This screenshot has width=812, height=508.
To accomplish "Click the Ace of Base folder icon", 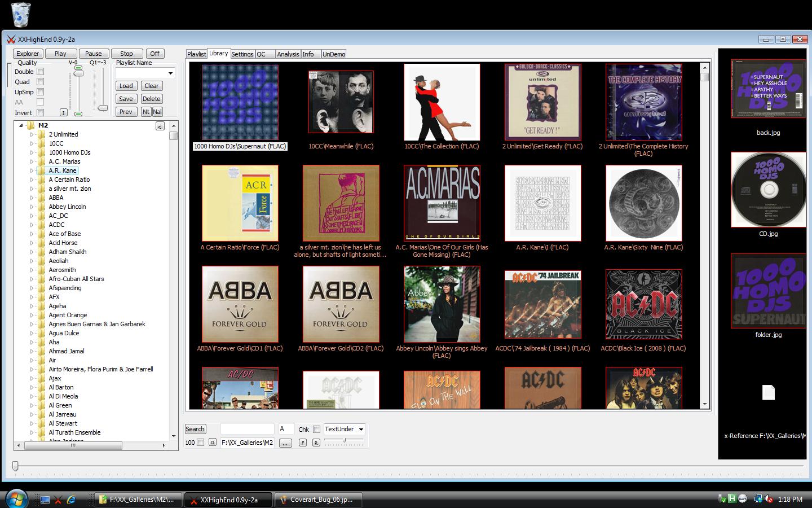I will tap(41, 234).
